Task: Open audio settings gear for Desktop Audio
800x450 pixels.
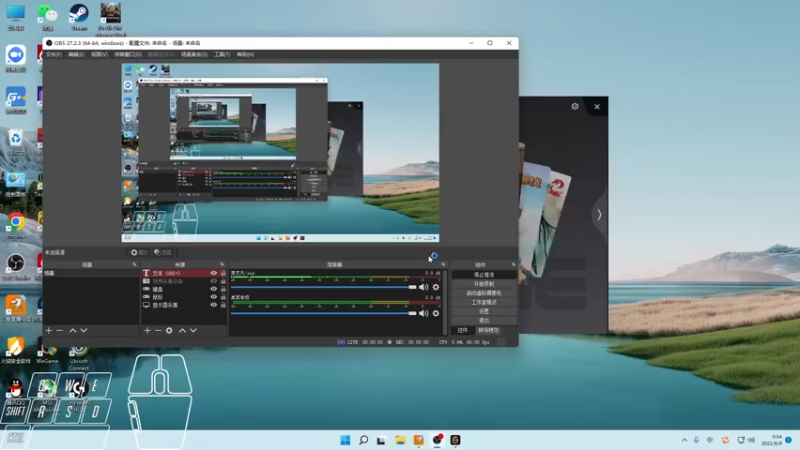Action: (436, 313)
